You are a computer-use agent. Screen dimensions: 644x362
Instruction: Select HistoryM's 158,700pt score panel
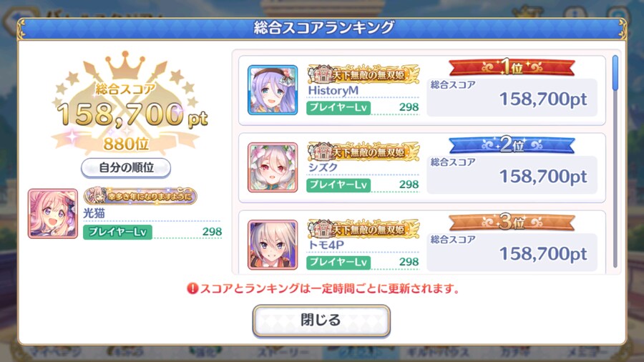tap(512, 98)
